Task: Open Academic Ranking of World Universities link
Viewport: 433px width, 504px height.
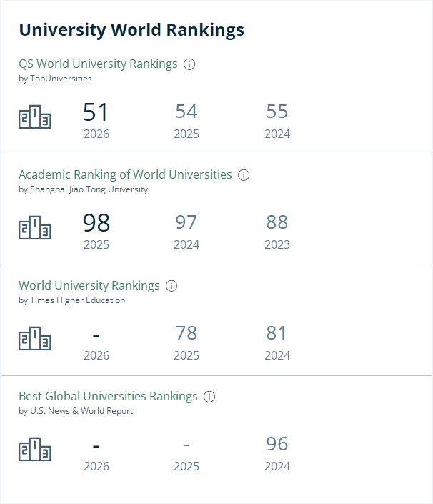Action: (x=125, y=174)
